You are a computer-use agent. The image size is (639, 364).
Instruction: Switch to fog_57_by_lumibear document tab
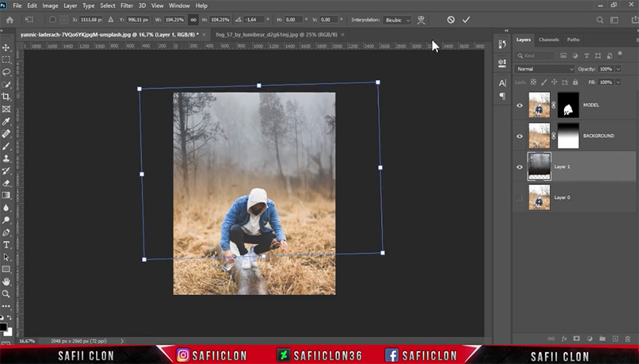276,34
